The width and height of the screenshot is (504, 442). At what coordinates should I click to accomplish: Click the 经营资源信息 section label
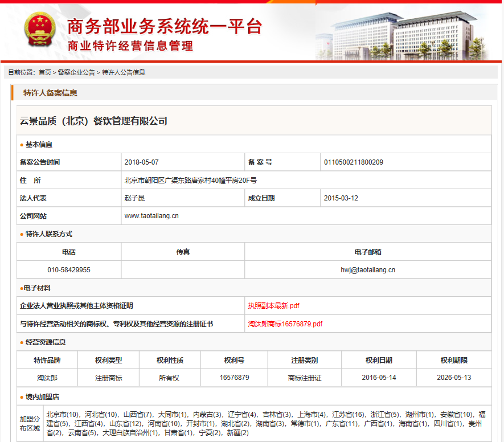pyautogui.click(x=46, y=342)
